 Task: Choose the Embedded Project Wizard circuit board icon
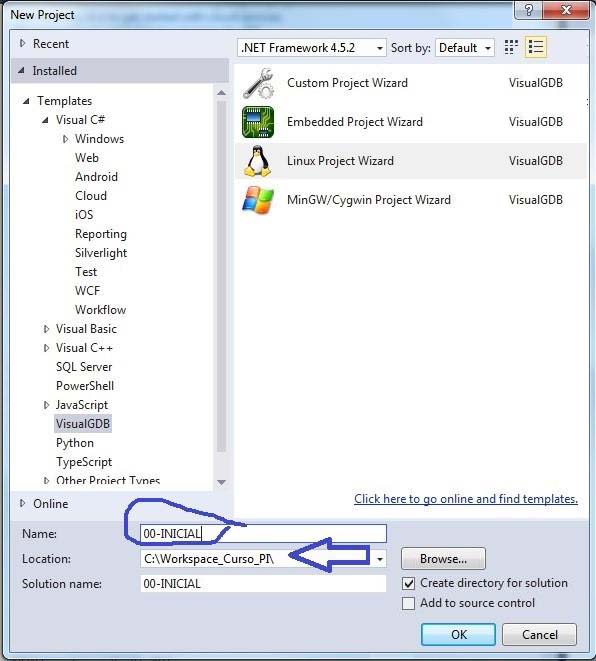(x=258, y=122)
